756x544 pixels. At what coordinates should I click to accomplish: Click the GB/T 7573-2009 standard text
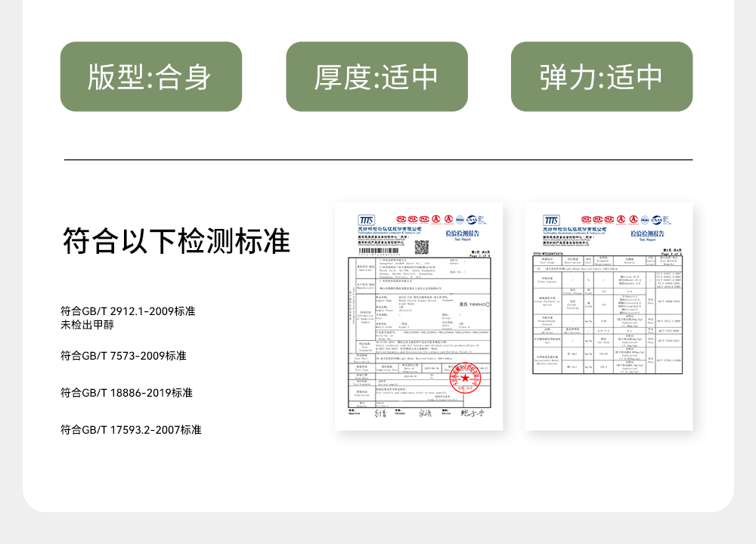click(123, 355)
